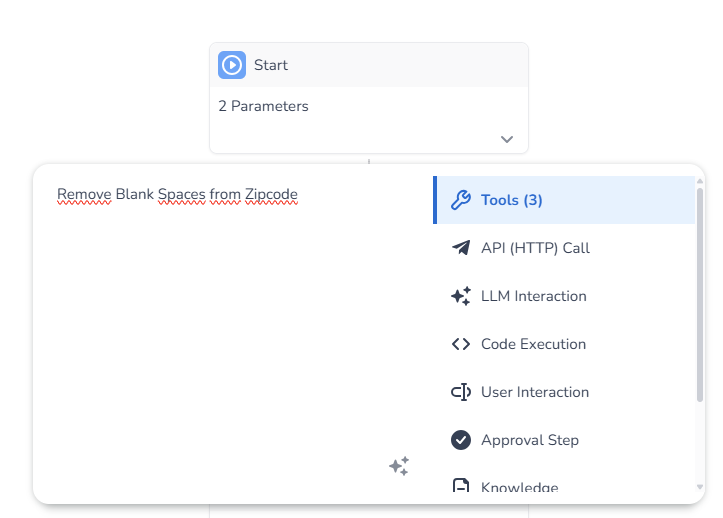Click the Code Execution brackets icon
Viewport: 723px width, 518px height.
coord(460,344)
